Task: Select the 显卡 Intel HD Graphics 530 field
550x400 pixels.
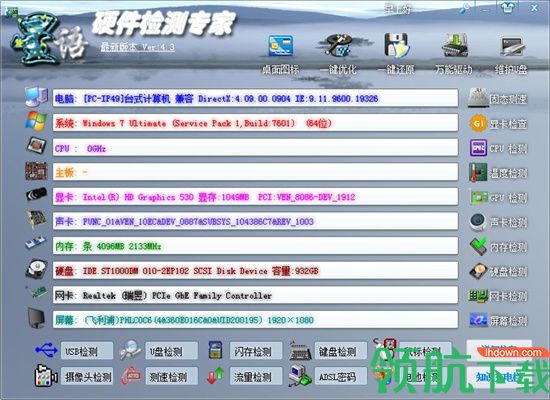Action: point(255,196)
